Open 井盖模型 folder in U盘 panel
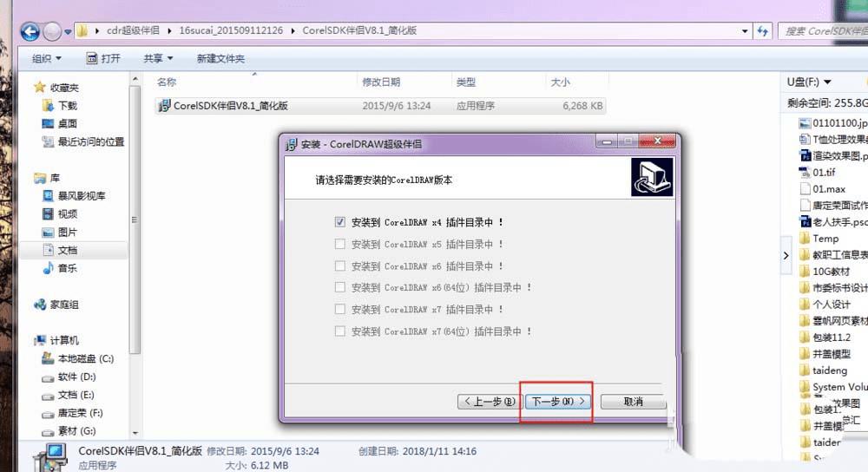This screenshot has height=472, width=868. click(825, 354)
